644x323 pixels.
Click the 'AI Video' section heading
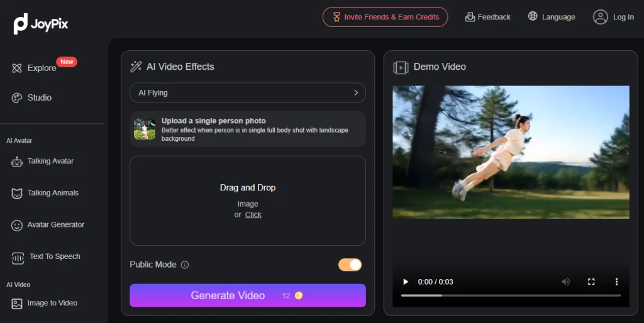18,285
